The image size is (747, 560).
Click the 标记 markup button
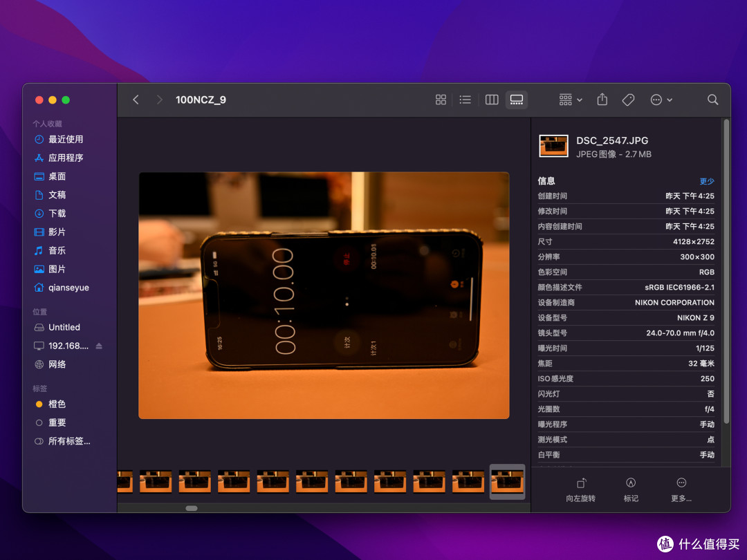(x=631, y=490)
